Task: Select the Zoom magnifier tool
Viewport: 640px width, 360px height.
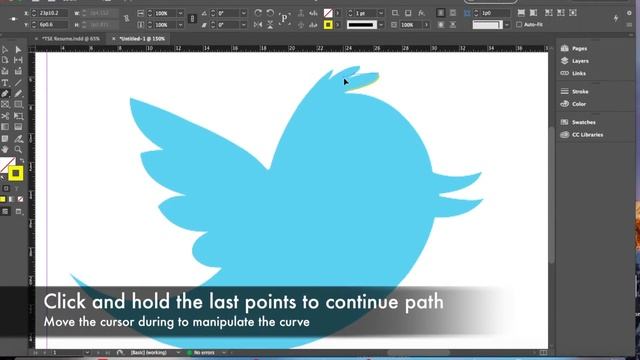Action: coord(18,149)
